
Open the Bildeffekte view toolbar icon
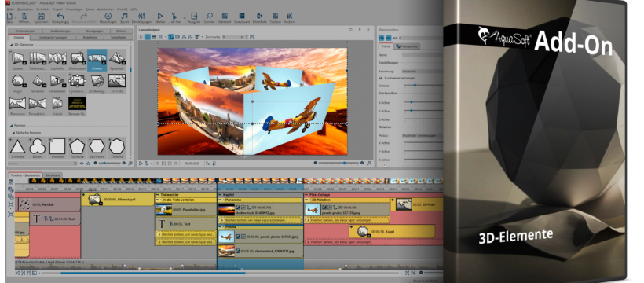(x=259, y=16)
